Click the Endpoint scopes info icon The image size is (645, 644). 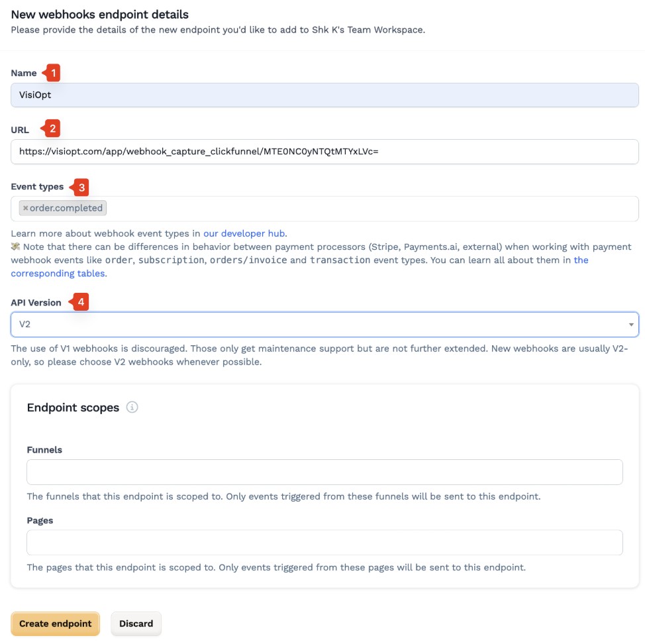(x=132, y=407)
